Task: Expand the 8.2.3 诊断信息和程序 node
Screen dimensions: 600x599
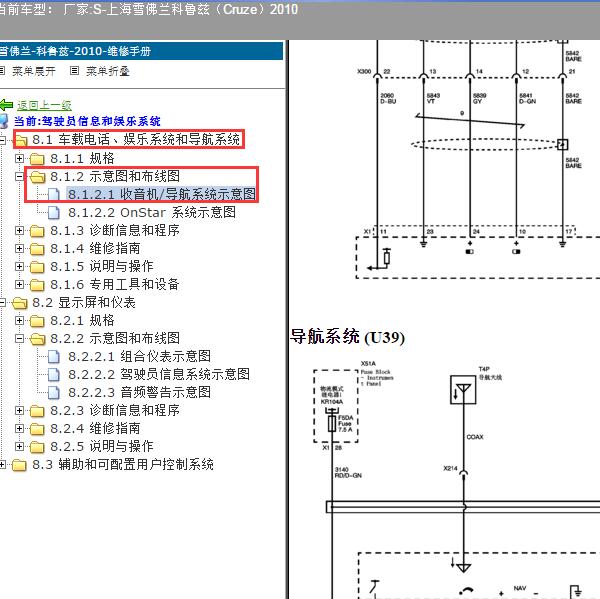Action: [19, 410]
